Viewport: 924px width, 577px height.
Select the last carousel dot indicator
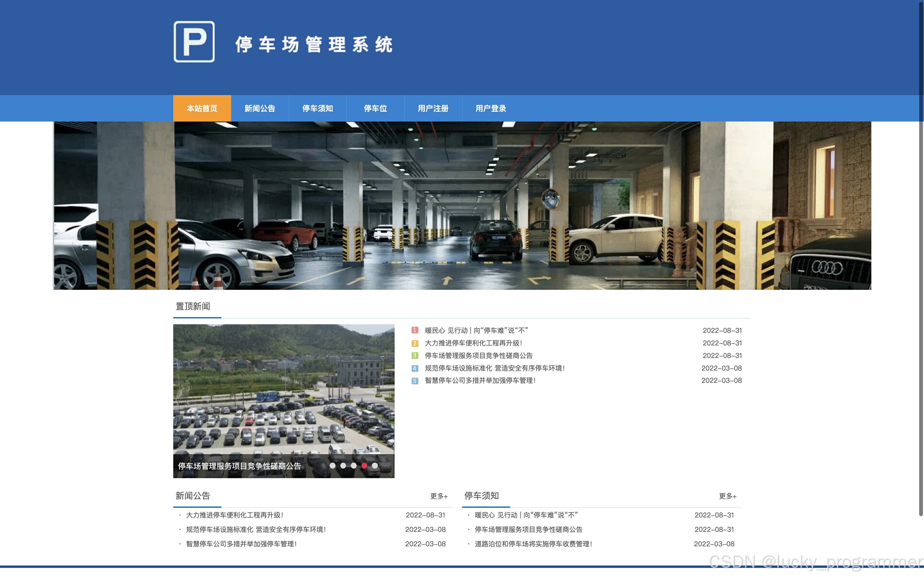tap(375, 466)
